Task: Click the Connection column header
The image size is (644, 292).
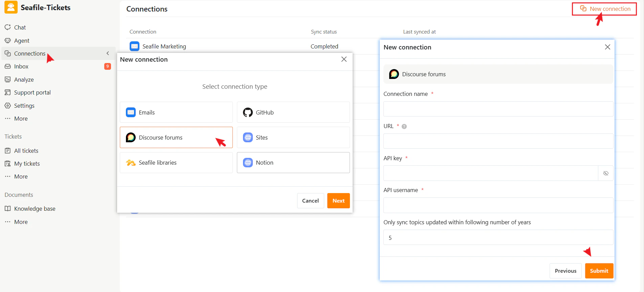Action: click(143, 32)
